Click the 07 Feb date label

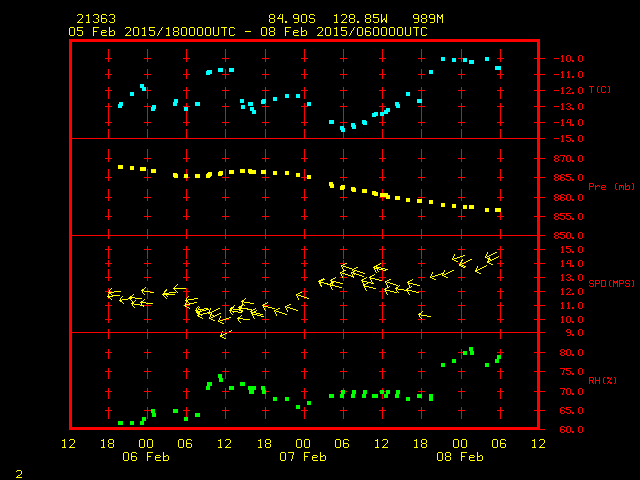pyautogui.click(x=303, y=457)
